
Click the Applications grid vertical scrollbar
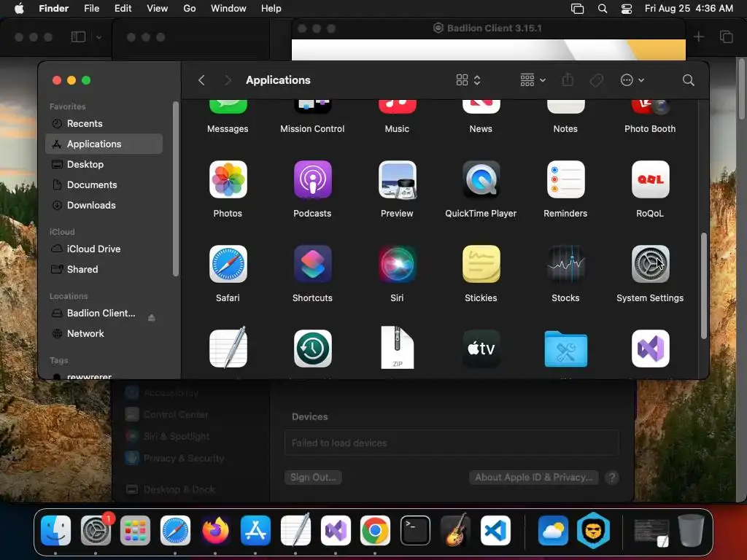704,286
